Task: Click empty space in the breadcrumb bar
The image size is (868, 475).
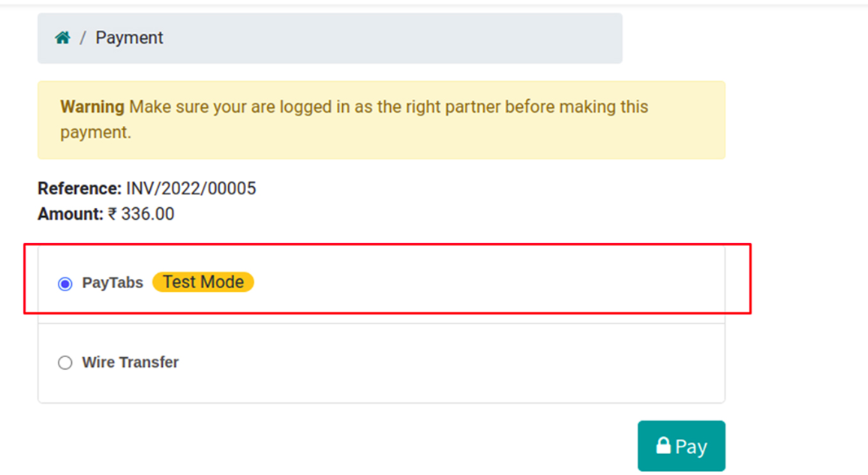Action: pyautogui.click(x=390, y=38)
